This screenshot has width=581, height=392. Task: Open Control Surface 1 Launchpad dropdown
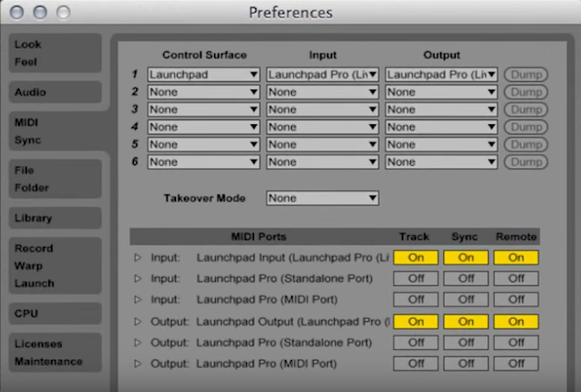[204, 74]
